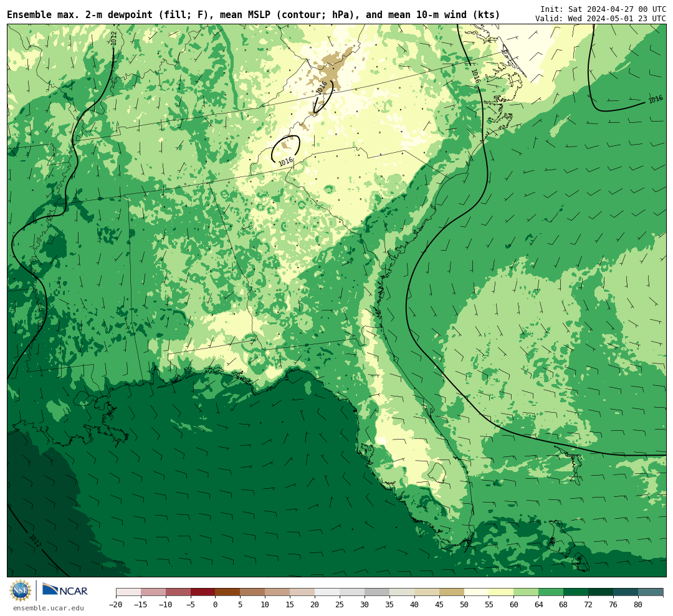Click the 72 colorbar tick label
Image resolution: width=673 pixels, height=616 pixels.
pyautogui.click(x=588, y=605)
